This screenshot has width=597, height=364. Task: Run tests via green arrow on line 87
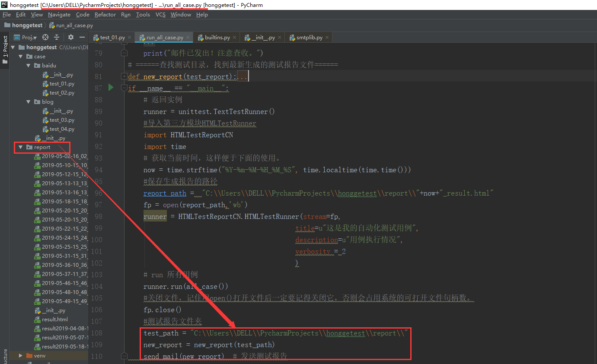tap(111, 87)
